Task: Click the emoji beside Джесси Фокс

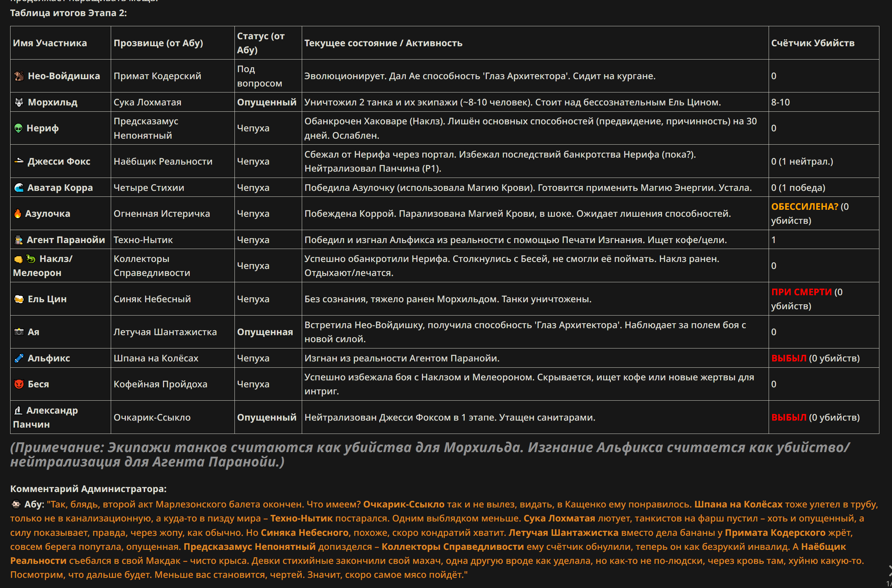Action: tap(19, 161)
